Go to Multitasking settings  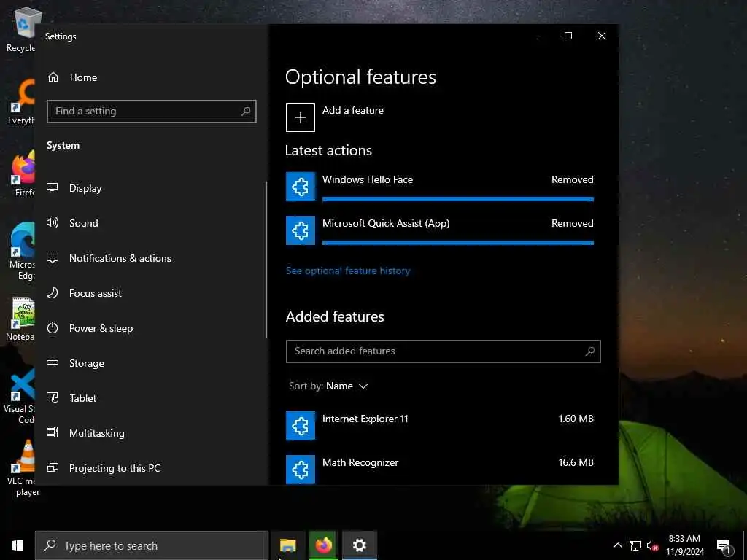coord(150,433)
